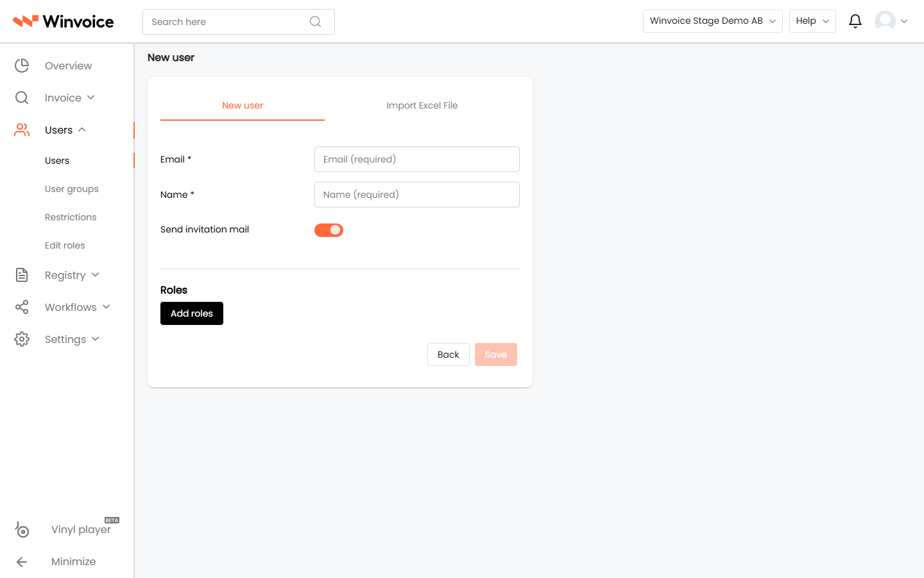The image size is (924, 578).
Task: Open Edit roles in sidebar
Action: pyautogui.click(x=65, y=245)
